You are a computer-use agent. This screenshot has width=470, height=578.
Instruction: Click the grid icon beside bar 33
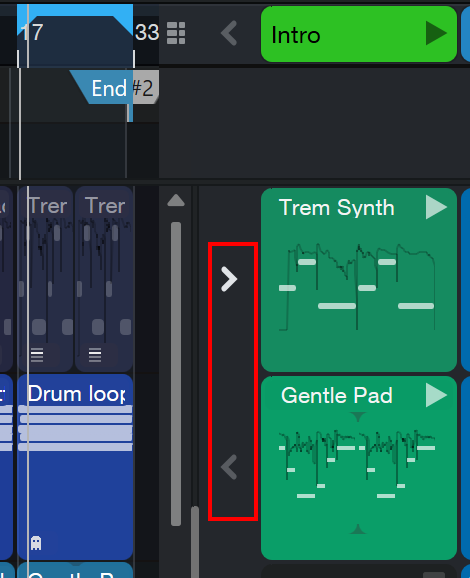[x=176, y=33]
